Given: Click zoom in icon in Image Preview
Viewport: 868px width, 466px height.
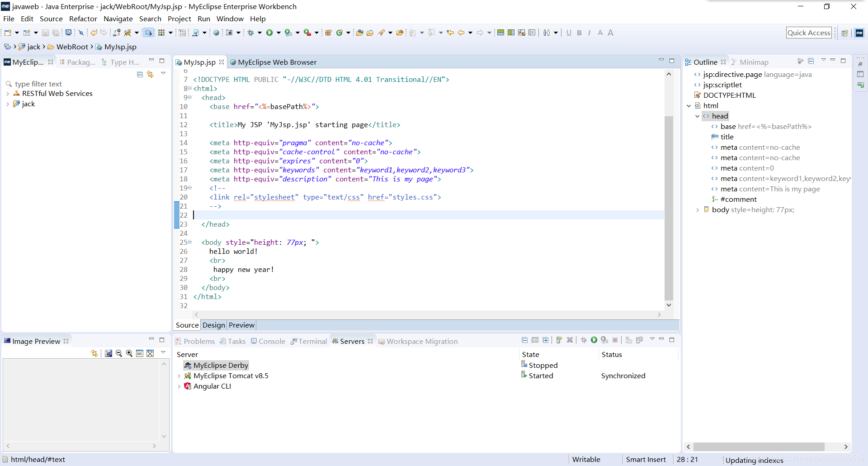Looking at the screenshot, I should click(129, 353).
